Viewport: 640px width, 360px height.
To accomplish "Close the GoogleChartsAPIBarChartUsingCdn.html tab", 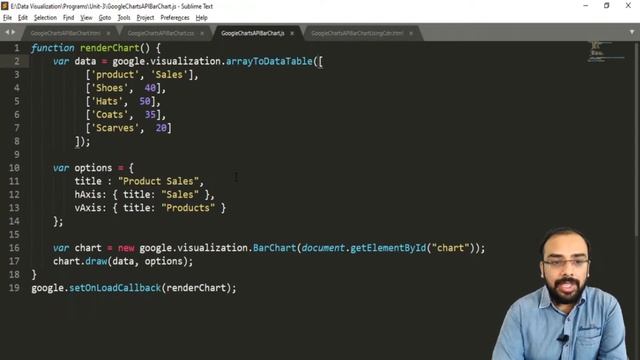I will click(411, 33).
